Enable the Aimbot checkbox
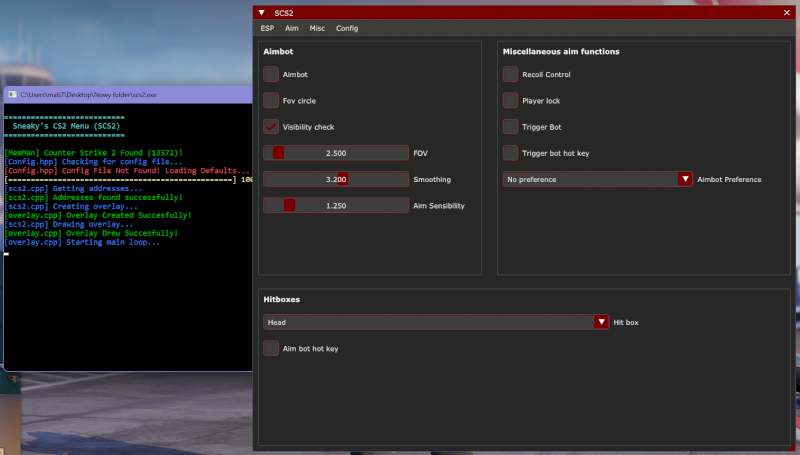800x455 pixels. click(271, 74)
